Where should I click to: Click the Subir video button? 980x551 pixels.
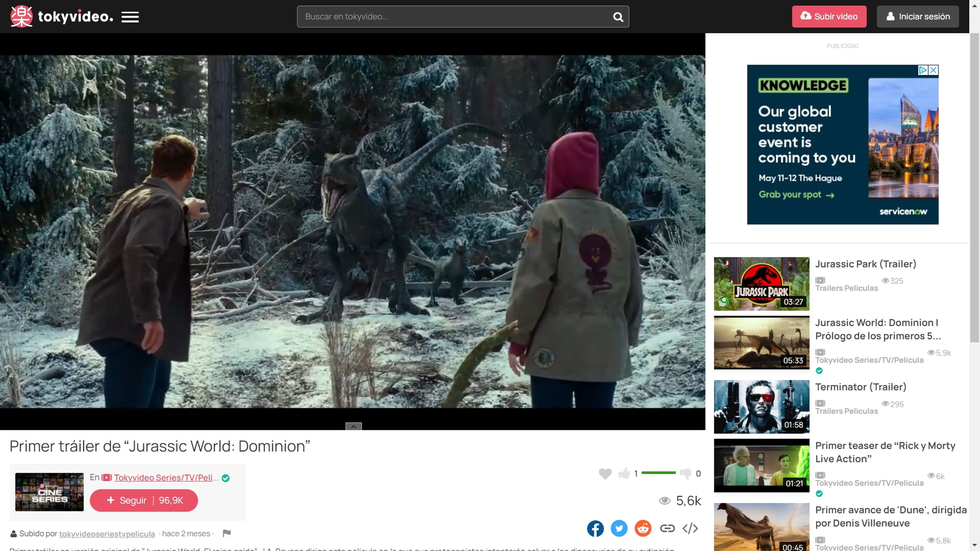[x=829, y=16]
